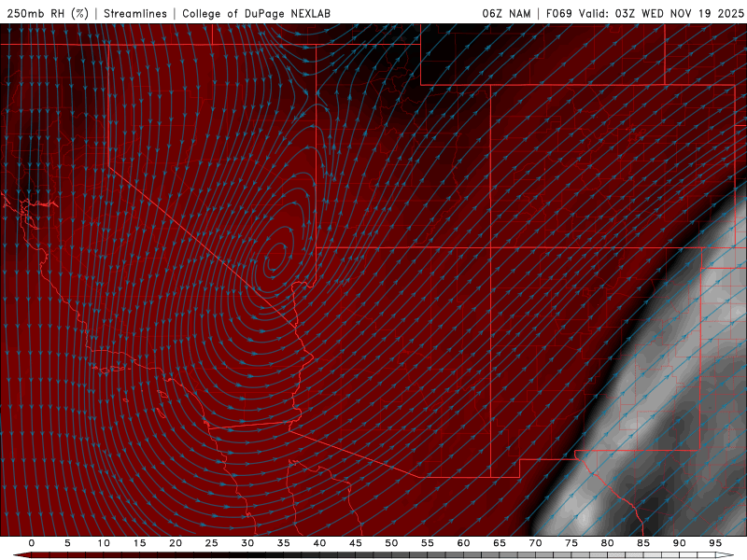This screenshot has width=747, height=560.
Task: Click the 'Streamlines' label in header
Action: point(135,13)
